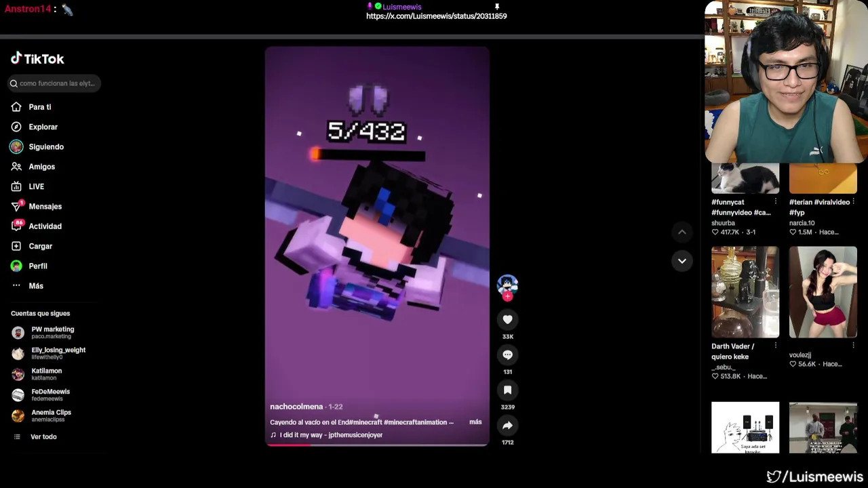Image resolution: width=868 pixels, height=488 pixels.
Task: Expand the Más options menu
Action: pos(36,286)
